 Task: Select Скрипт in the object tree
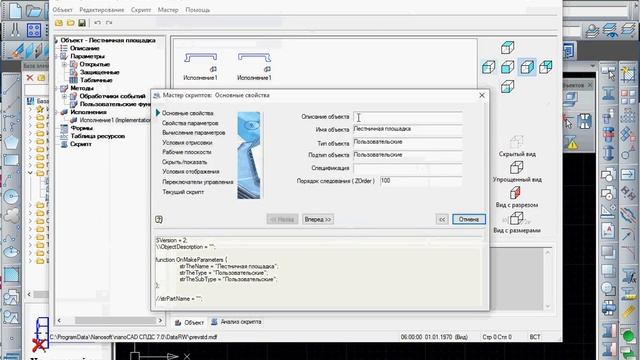point(81,144)
